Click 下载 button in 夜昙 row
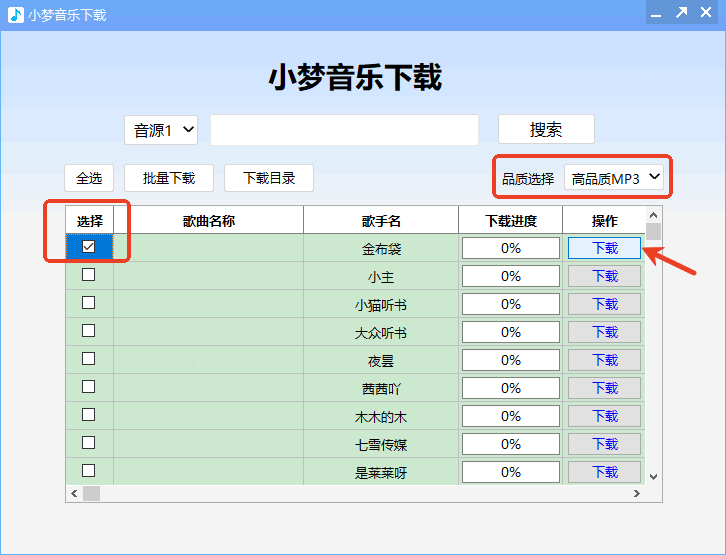 (x=605, y=360)
